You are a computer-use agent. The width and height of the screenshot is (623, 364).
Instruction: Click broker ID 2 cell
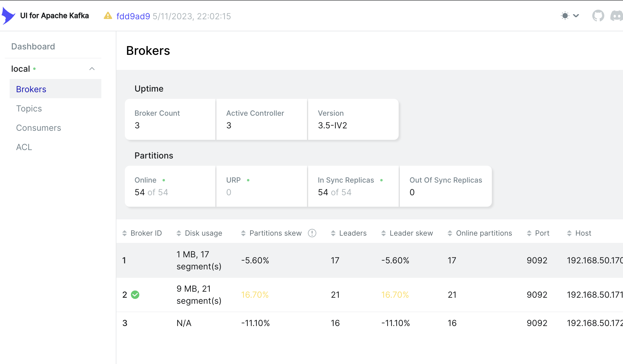coord(125,295)
